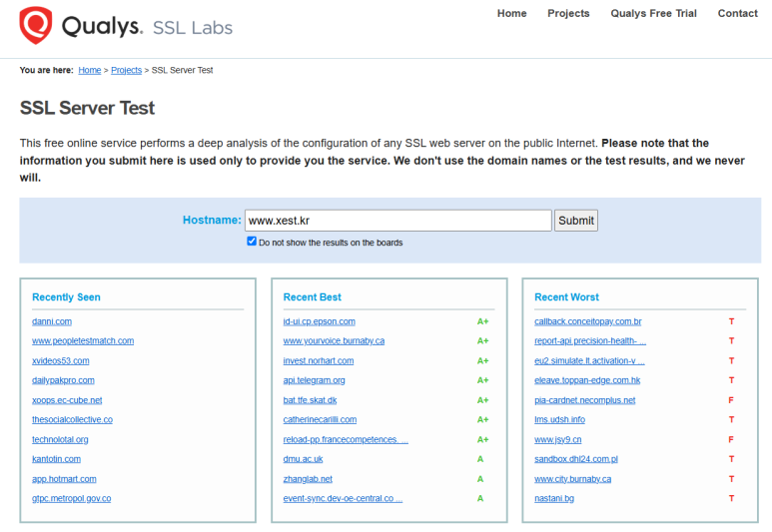Open pia-cardnet.necomplus.net link

tap(585, 400)
